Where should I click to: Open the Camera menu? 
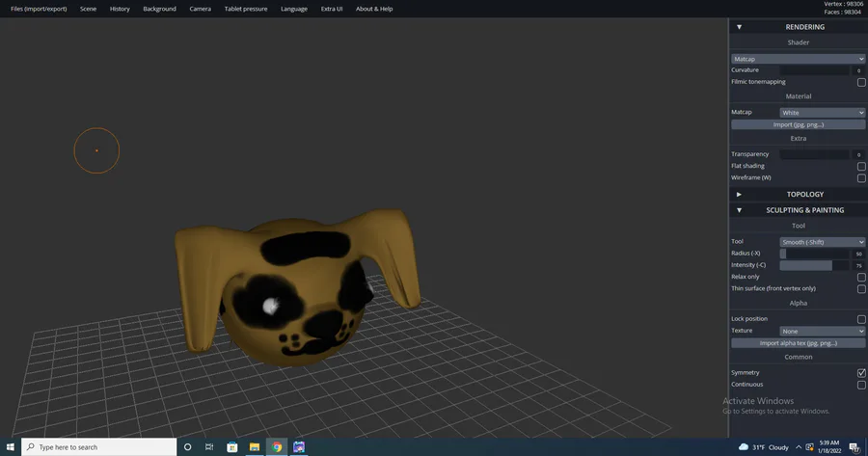[x=200, y=9]
